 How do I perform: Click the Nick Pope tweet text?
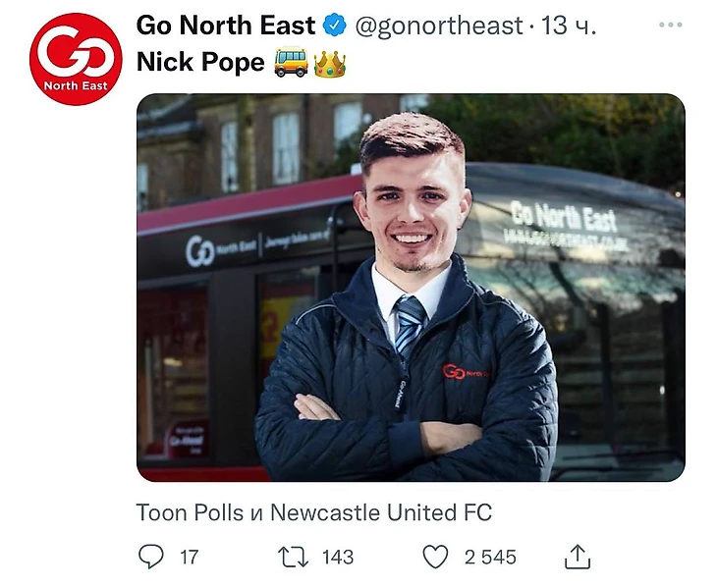tap(200, 62)
